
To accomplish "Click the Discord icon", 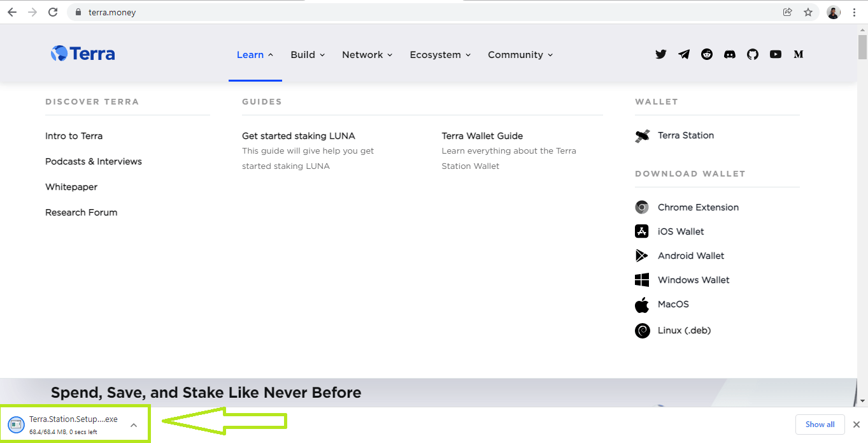I will [x=729, y=54].
